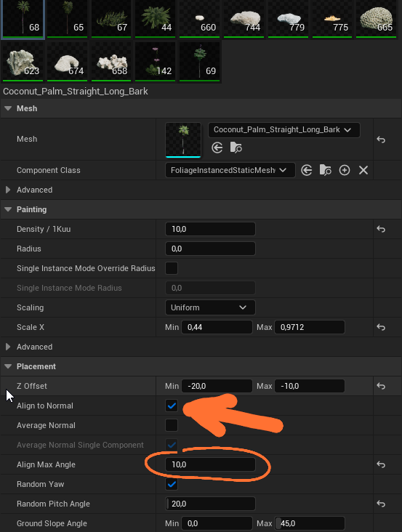Enable Single Instance Mode Override Radius
The height and width of the screenshot is (532, 402).
[172, 268]
